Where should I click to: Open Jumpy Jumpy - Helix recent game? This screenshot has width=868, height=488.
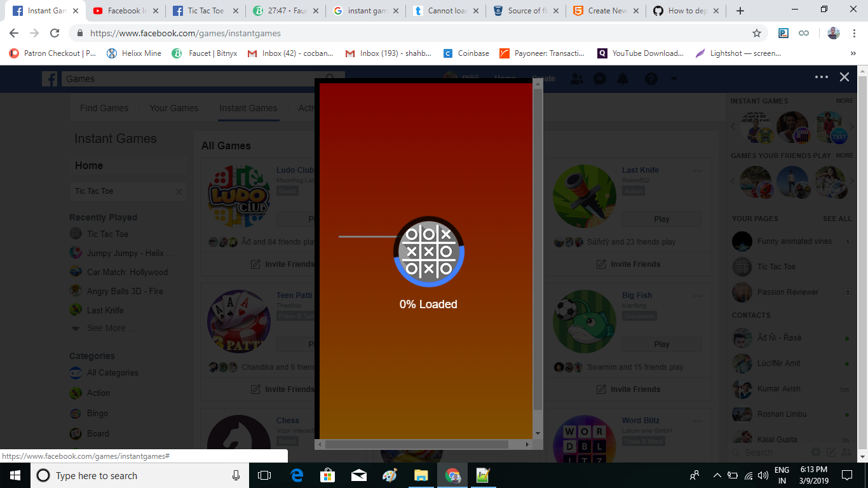point(130,253)
